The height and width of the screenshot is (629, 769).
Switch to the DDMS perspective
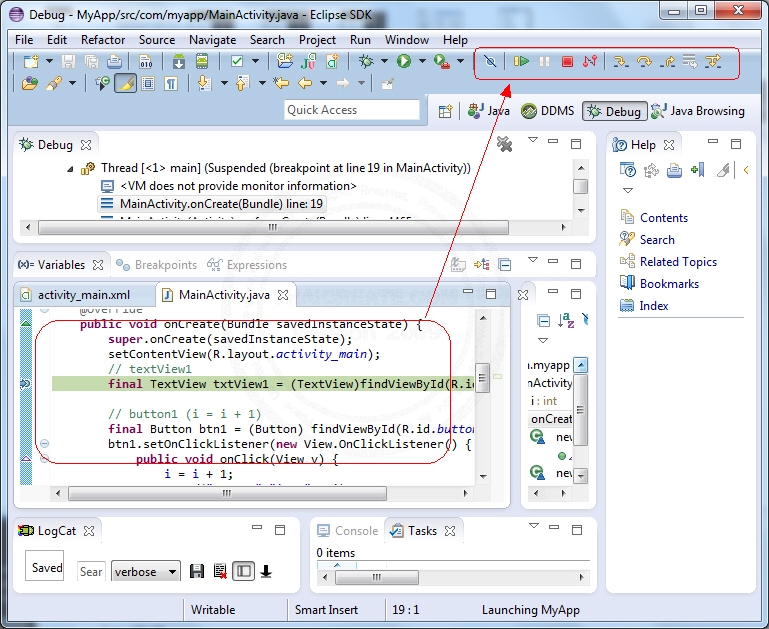tap(548, 111)
